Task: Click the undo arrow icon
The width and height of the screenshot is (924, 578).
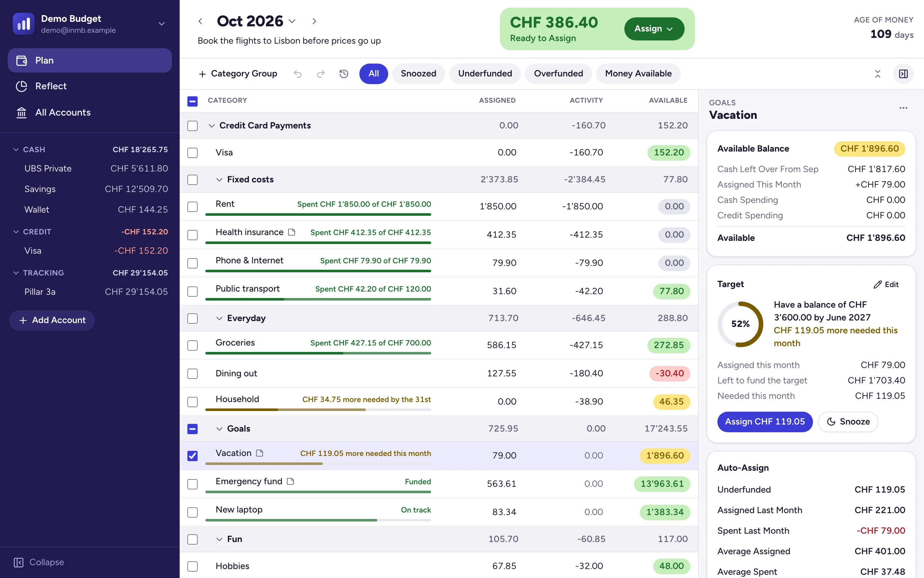Action: [x=298, y=74]
